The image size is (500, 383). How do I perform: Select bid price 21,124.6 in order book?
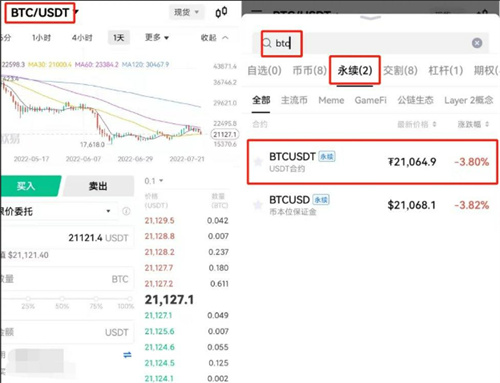pos(159,347)
